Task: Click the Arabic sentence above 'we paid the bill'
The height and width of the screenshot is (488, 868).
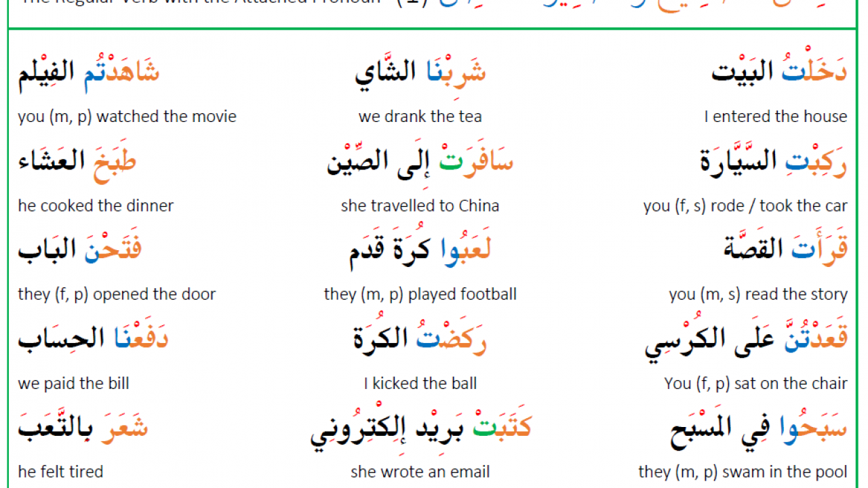Action: [x=93, y=338]
